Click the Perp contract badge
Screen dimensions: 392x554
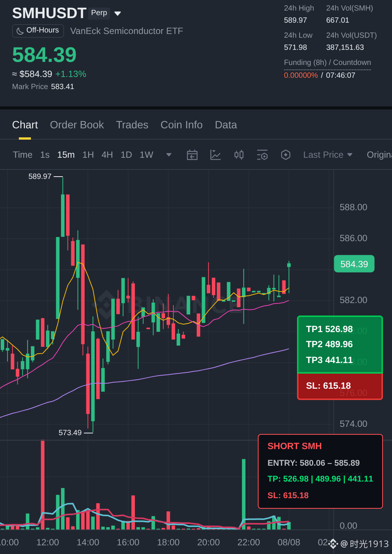click(99, 13)
